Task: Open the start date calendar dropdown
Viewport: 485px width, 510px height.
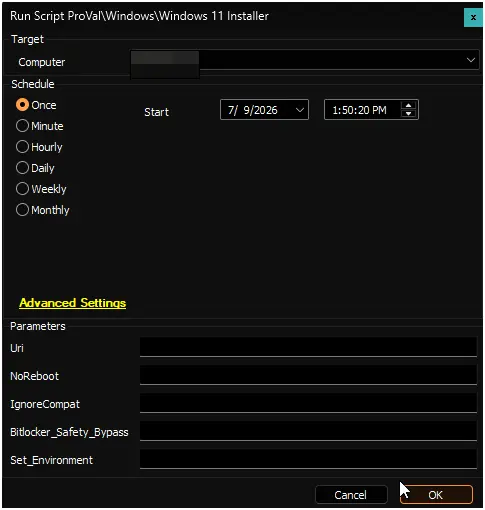Action: (x=300, y=110)
